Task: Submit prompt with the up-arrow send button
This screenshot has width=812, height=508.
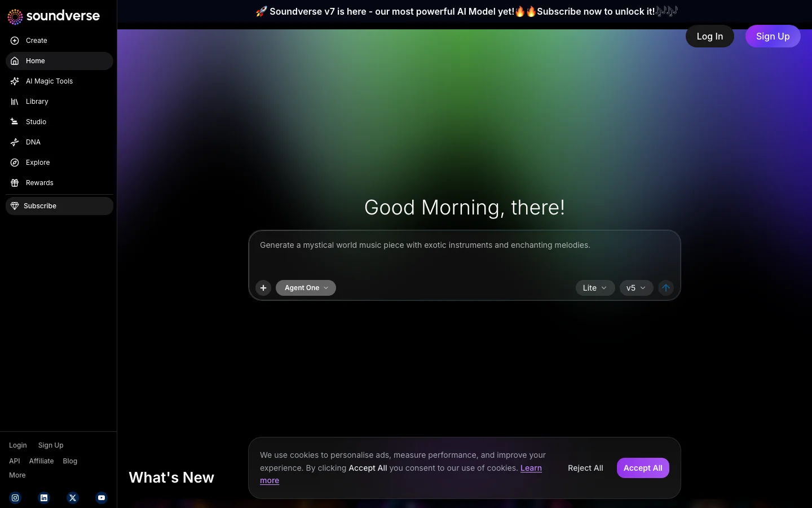Action: point(666,288)
